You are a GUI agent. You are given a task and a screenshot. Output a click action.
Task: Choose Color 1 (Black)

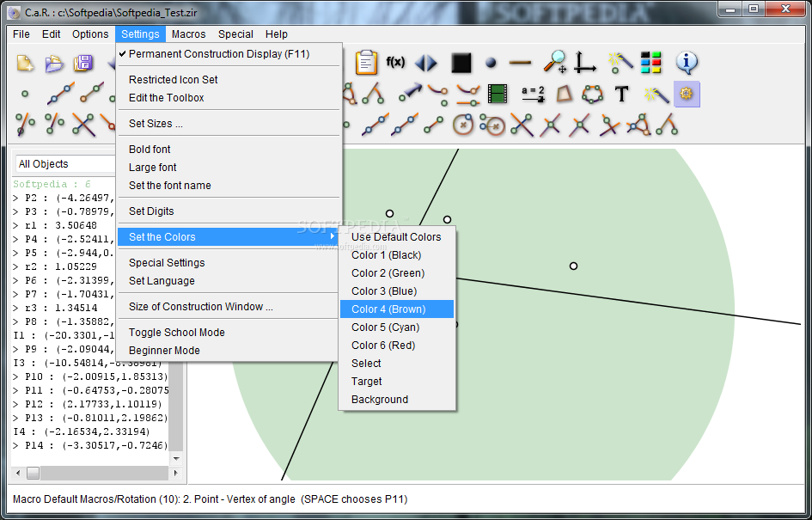(x=397, y=255)
